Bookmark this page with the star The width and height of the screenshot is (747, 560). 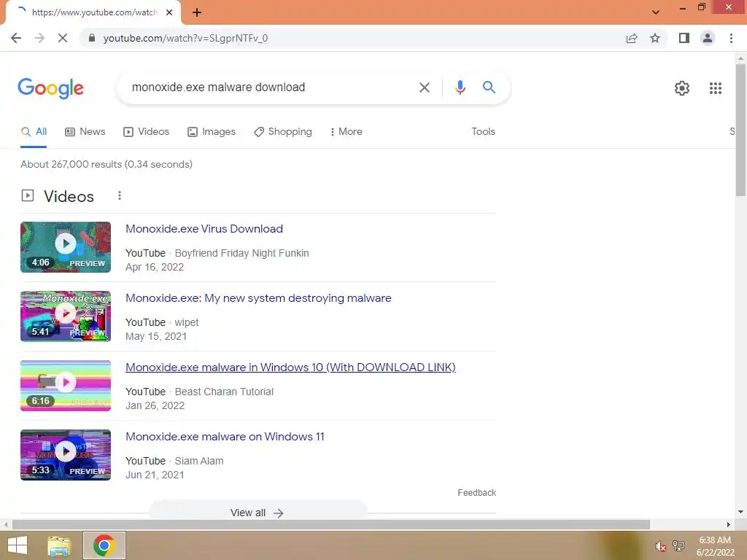pos(655,38)
